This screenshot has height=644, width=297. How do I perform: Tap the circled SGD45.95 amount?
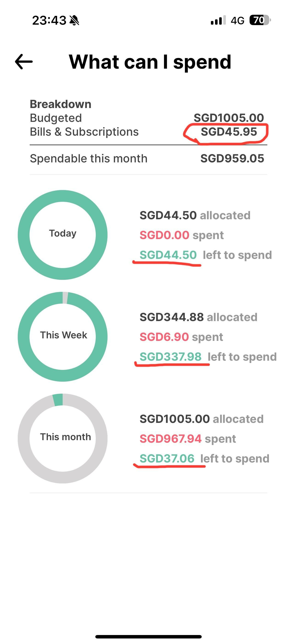pyautogui.click(x=229, y=132)
